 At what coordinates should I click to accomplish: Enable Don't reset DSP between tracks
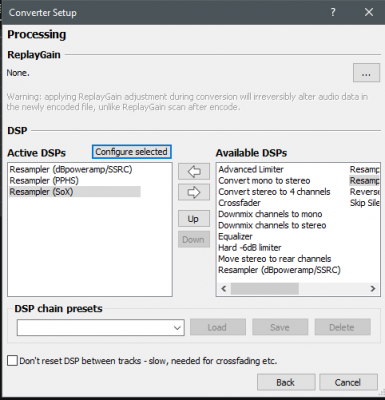[x=12, y=361]
